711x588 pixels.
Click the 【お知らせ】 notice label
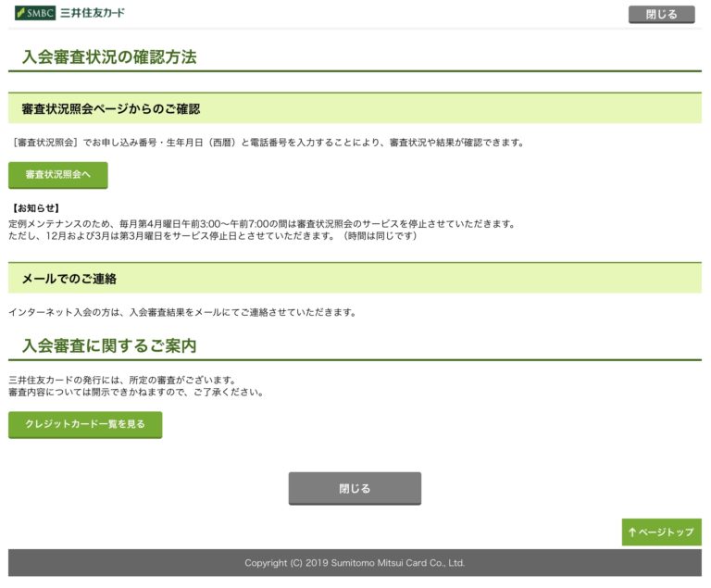click(x=34, y=208)
